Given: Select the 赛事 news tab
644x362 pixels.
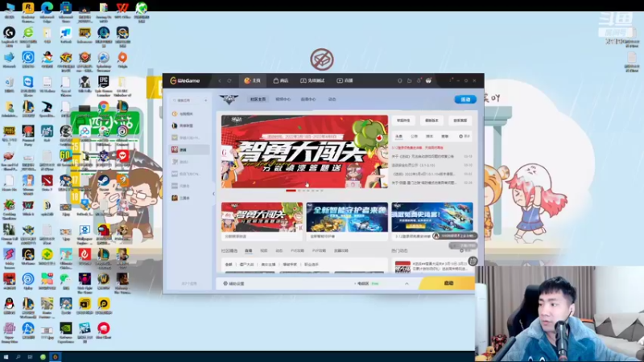Looking at the screenshot, I should (x=445, y=136).
